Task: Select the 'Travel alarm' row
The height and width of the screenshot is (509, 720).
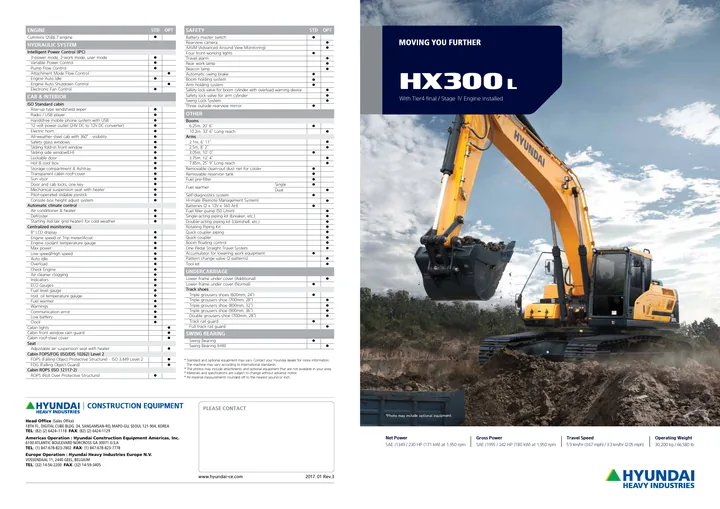Action: (x=259, y=58)
